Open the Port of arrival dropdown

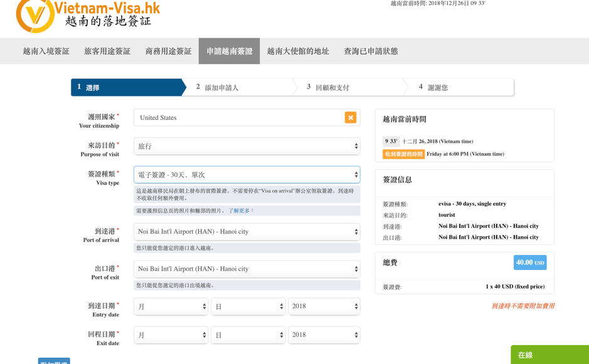(247, 231)
